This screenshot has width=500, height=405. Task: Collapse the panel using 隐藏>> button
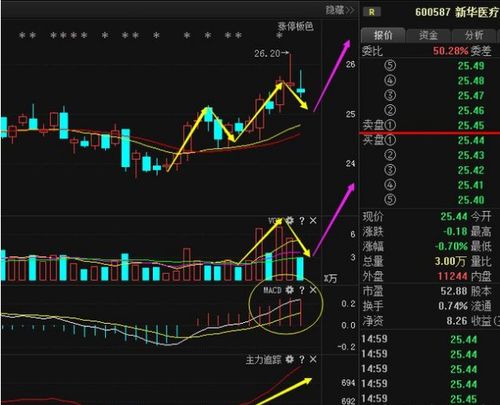point(340,10)
